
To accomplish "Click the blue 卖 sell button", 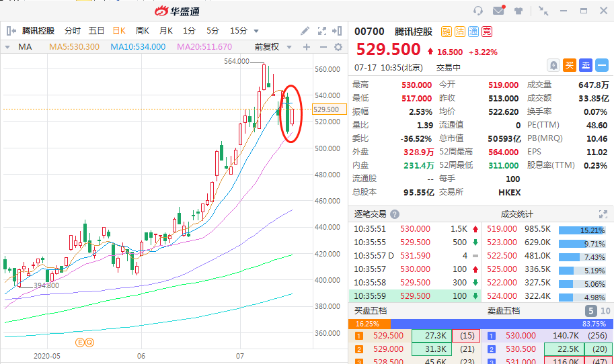I will click(586, 65).
